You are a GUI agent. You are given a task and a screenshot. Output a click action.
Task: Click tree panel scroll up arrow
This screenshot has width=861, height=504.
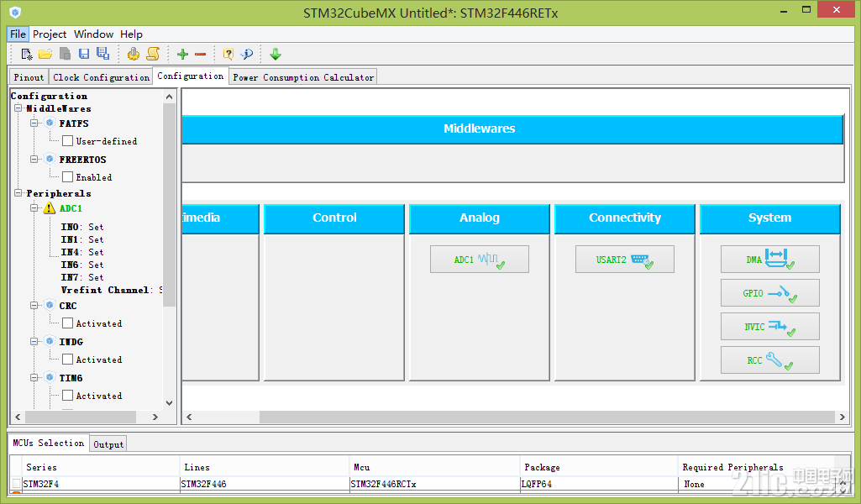169,97
